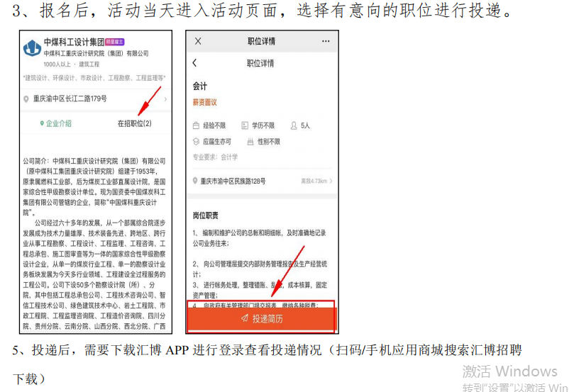The image size is (569, 392).
Task: Click the 会计 job title
Action: (x=200, y=86)
